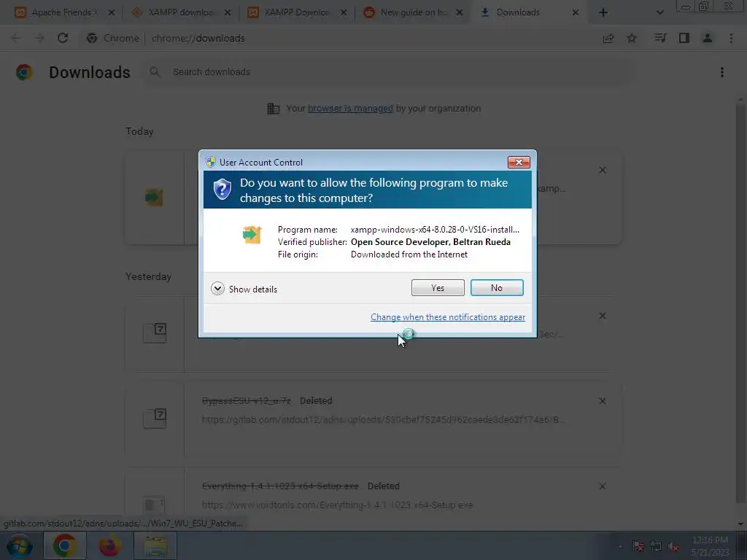Close the Downloads tab

pos(576,13)
